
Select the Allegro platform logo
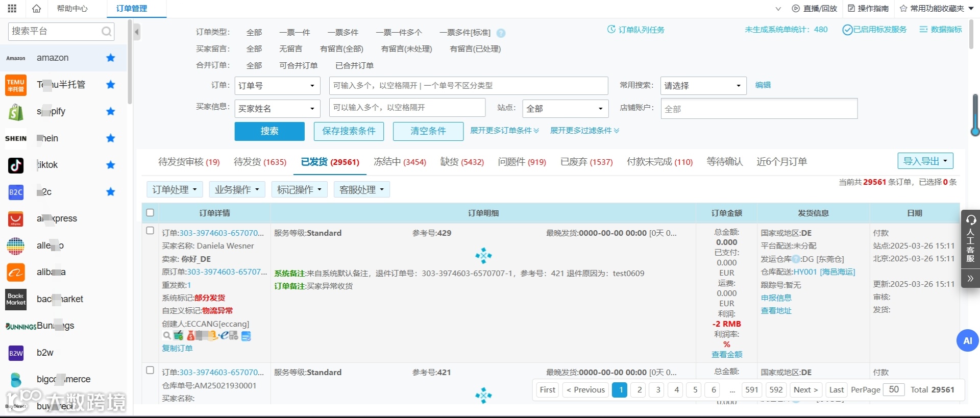pyautogui.click(x=16, y=246)
